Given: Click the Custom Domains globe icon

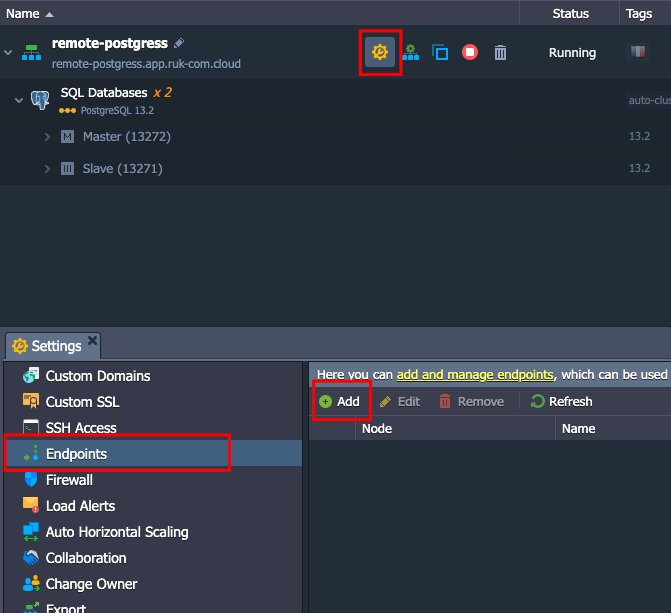Looking at the screenshot, I should click(x=31, y=375).
